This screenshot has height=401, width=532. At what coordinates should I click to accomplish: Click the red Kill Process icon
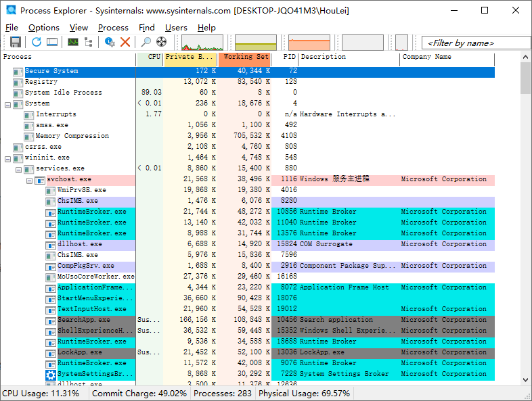(x=125, y=42)
